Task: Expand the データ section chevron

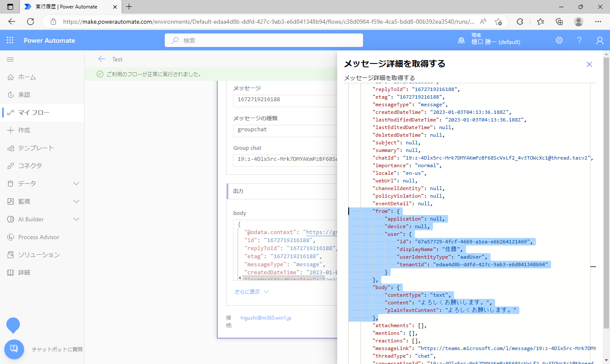Action: (x=76, y=184)
